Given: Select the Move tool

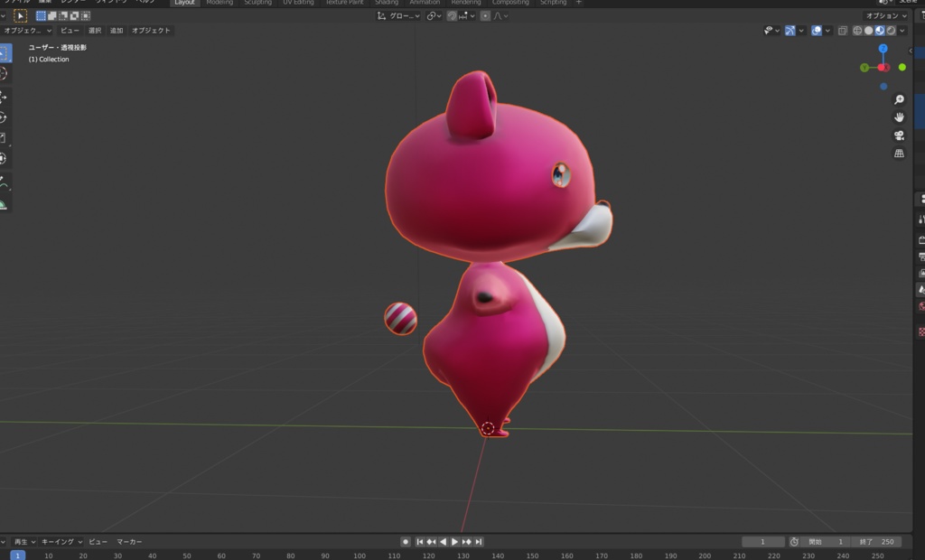Looking at the screenshot, I should click(x=5, y=97).
